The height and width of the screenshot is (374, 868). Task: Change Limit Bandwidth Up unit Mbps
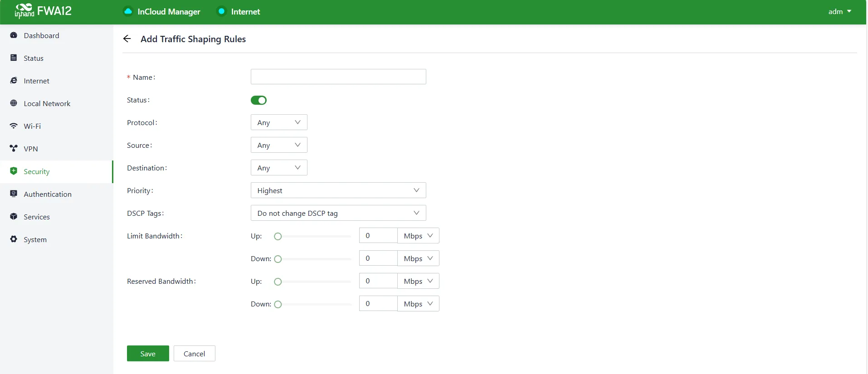click(x=418, y=236)
